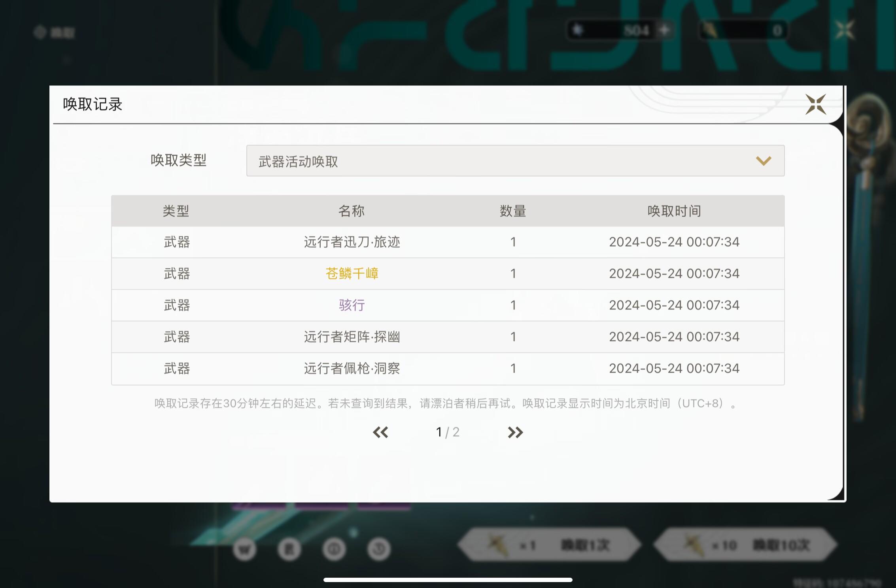Click the 唤取时间 column header
Image resolution: width=896 pixels, height=588 pixels.
pos(674,211)
